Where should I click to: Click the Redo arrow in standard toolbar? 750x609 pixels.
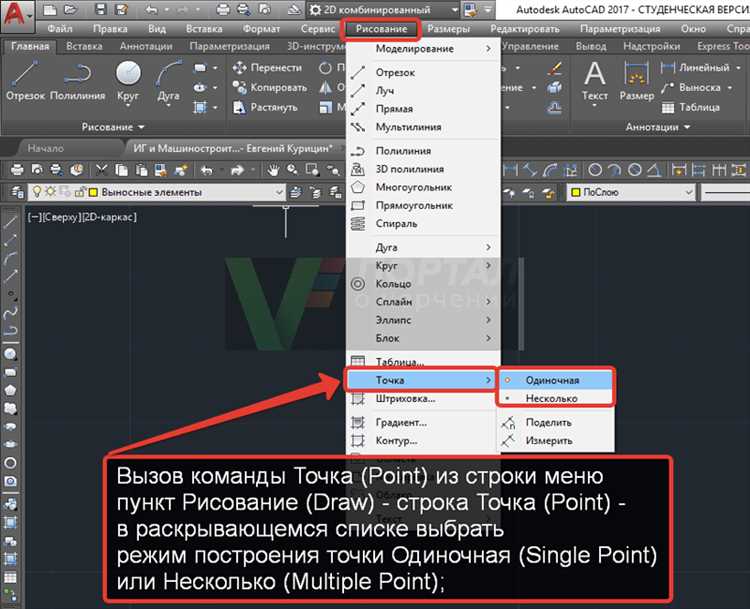[x=237, y=170]
